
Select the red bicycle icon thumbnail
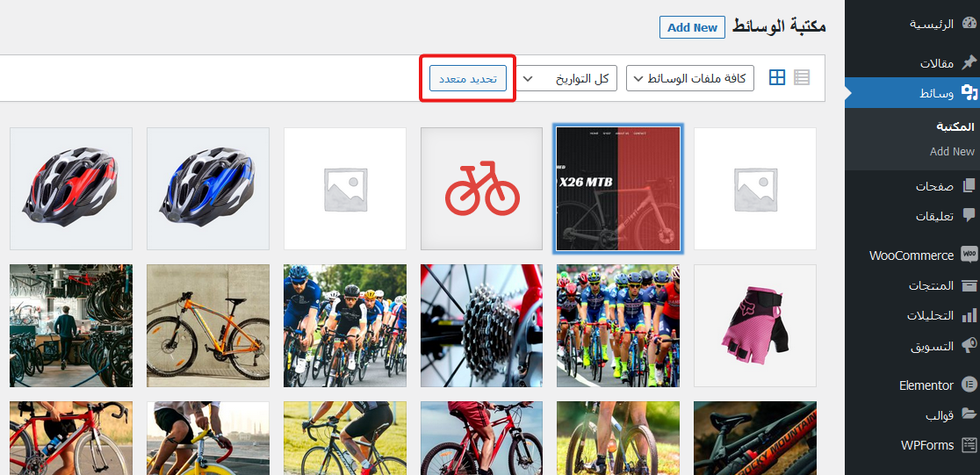[482, 189]
